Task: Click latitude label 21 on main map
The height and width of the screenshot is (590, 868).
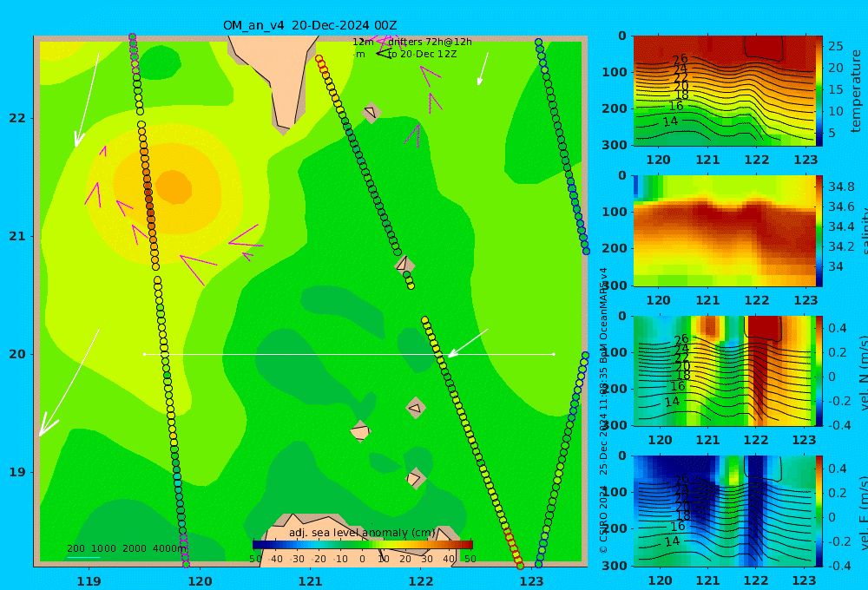Action: pyautogui.click(x=17, y=236)
